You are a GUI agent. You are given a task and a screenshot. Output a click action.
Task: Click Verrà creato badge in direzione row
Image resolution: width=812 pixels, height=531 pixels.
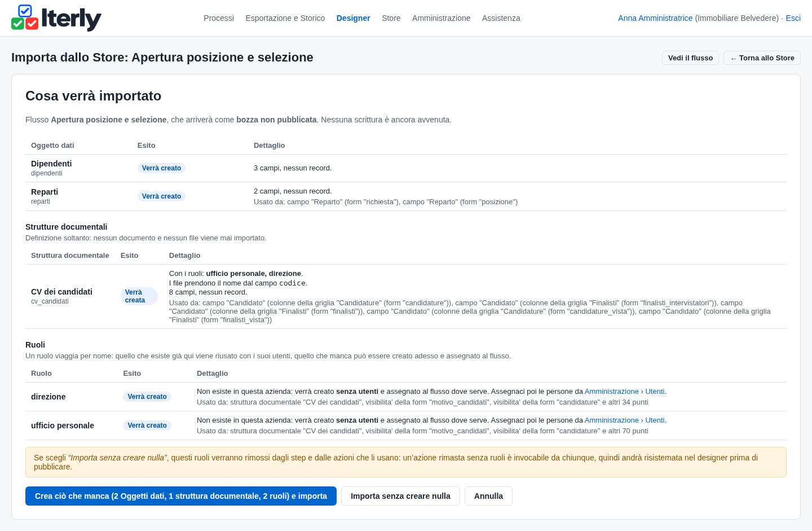coord(147,397)
